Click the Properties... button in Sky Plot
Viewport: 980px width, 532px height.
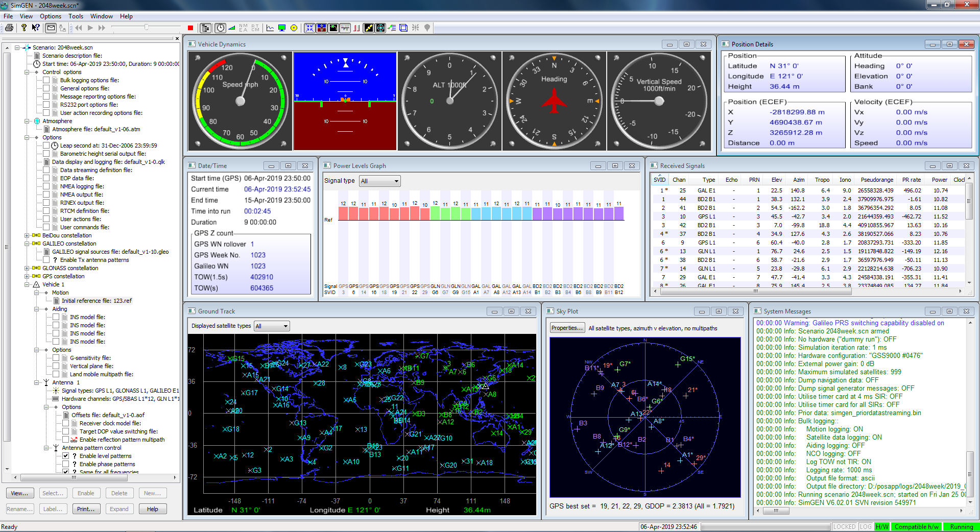(567, 328)
